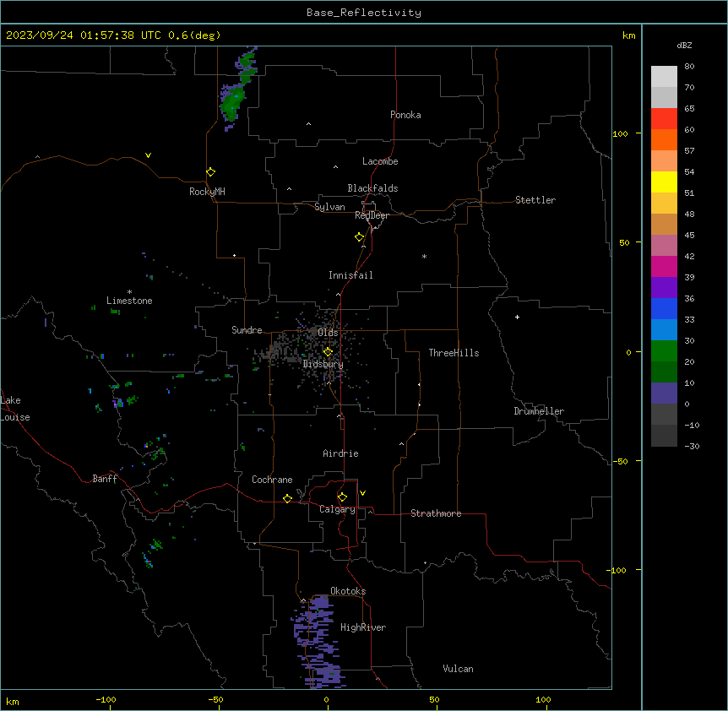This screenshot has height=711, width=728.
Task: Click the yellow diamond radar site marker near Olds
Action: (x=329, y=352)
